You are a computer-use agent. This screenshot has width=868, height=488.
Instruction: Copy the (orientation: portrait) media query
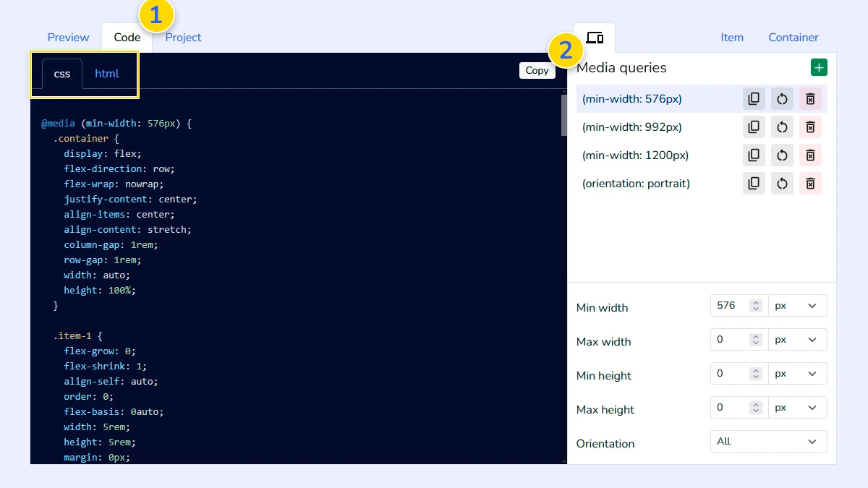(753, 183)
